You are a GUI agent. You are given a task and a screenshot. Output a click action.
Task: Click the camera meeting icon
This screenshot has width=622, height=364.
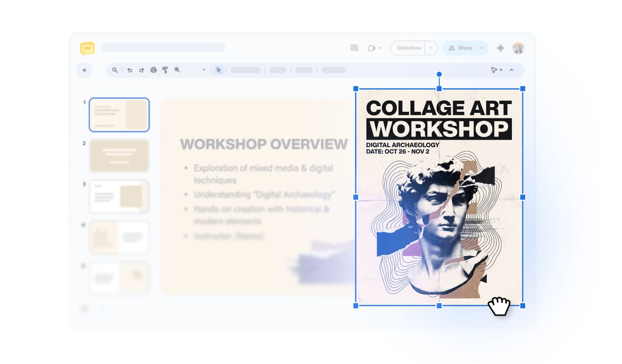[x=372, y=48]
